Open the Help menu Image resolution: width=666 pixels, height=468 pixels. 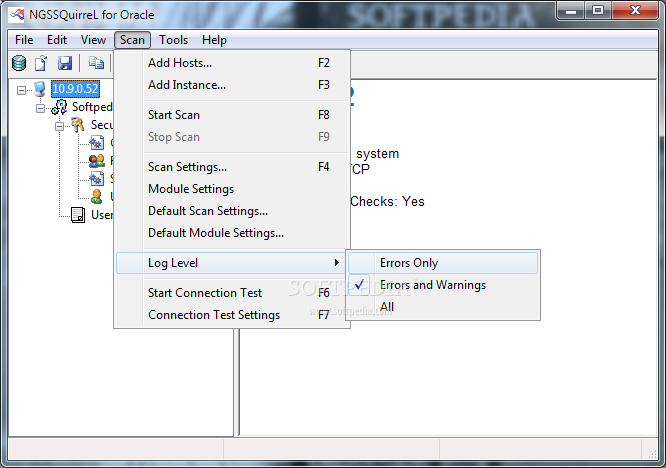214,40
